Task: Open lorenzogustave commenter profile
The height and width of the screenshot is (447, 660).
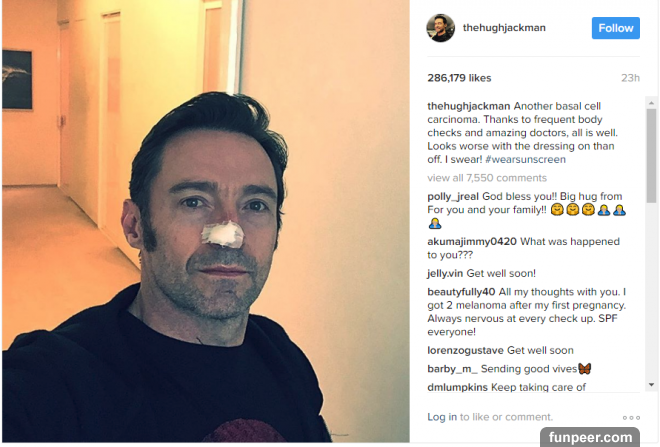Action: pos(466,350)
